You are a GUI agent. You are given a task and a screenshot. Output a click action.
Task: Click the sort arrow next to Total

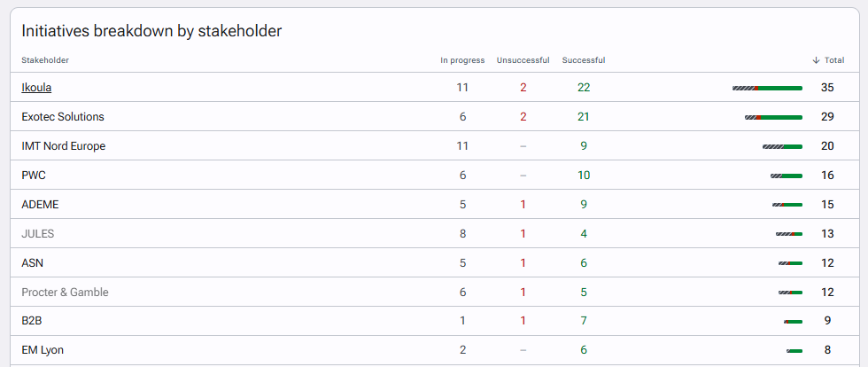click(816, 60)
